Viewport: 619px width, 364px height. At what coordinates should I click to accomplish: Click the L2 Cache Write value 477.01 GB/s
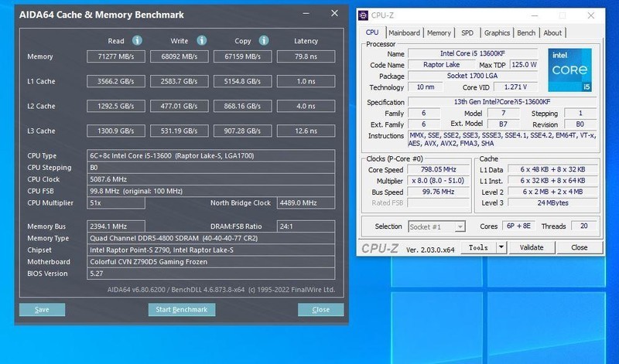180,106
